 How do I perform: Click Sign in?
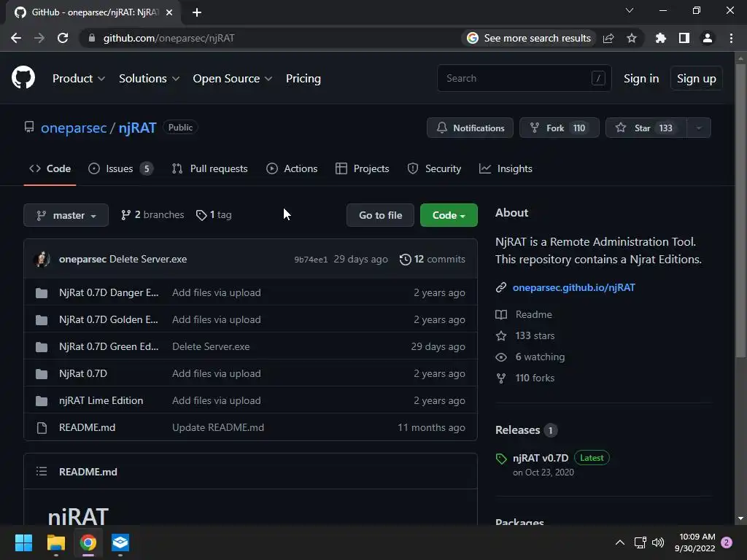641,79
